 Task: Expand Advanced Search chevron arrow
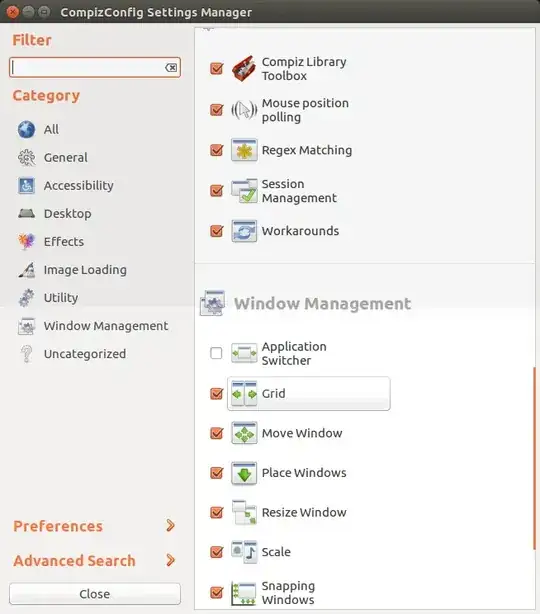click(170, 560)
